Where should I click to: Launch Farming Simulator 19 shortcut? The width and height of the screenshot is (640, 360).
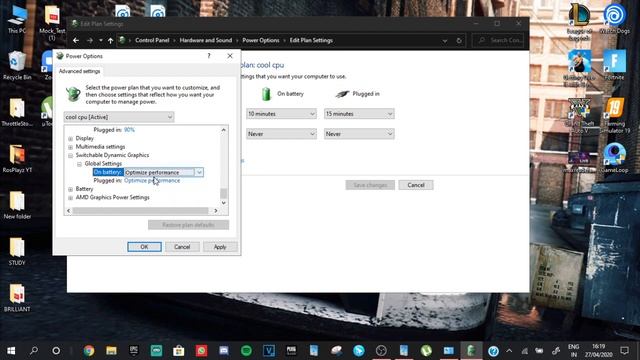tap(614, 114)
